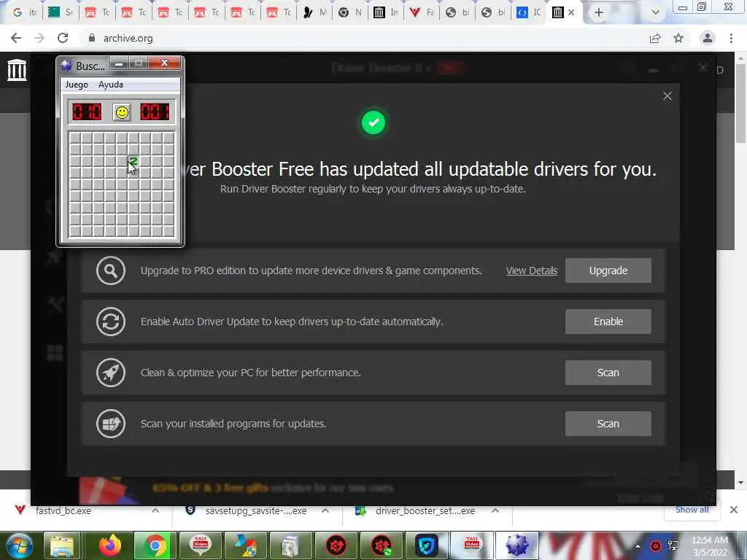Click Scan for installed programs updates
747x560 pixels.
click(x=608, y=424)
